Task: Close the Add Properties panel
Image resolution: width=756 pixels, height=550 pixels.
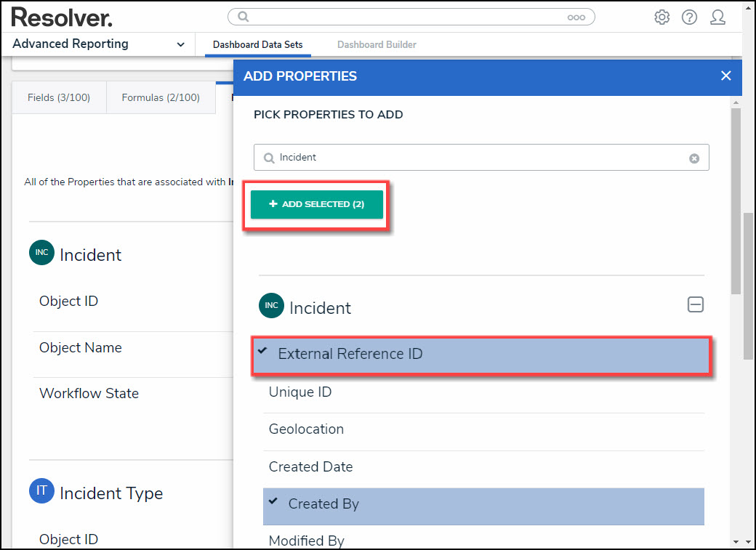Action: coord(725,76)
